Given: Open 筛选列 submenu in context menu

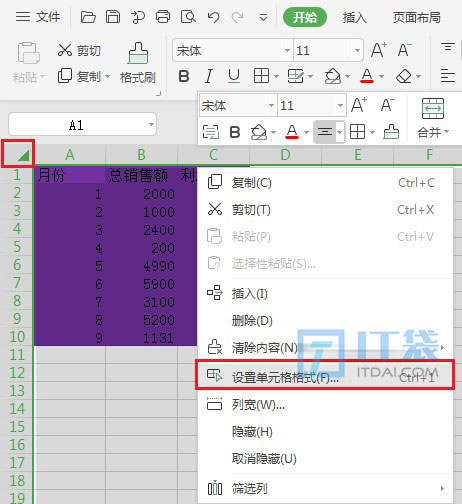Looking at the screenshot, I should coord(325,489).
